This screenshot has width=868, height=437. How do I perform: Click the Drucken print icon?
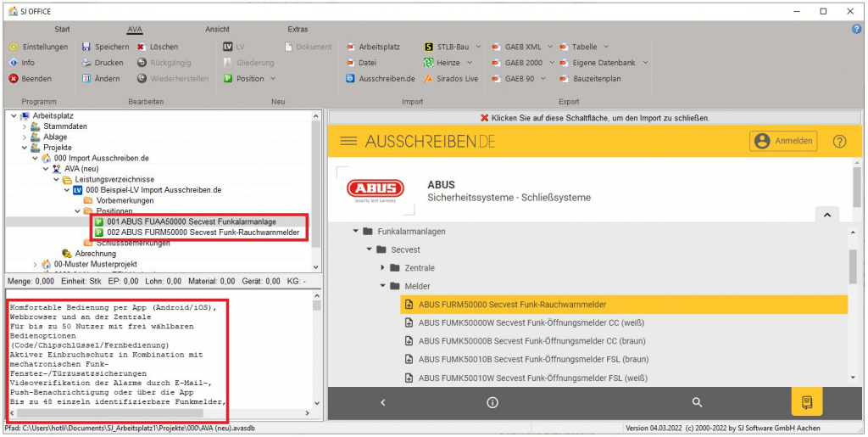coord(86,63)
